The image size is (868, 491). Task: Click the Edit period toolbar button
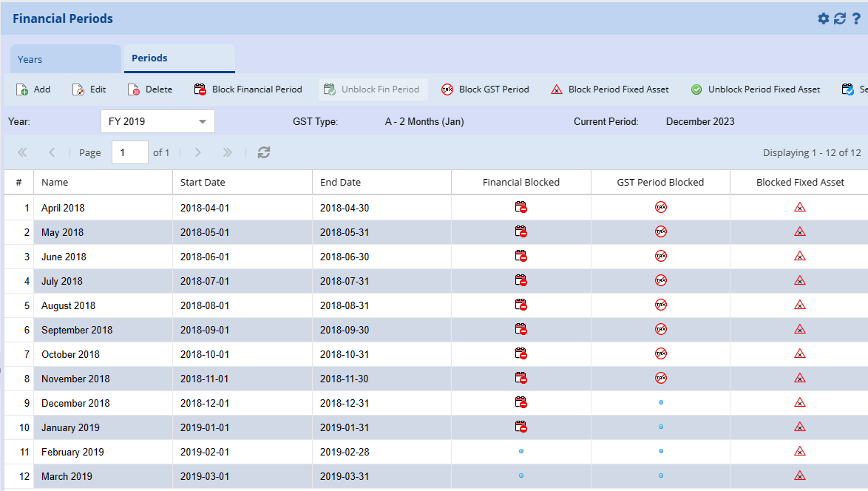[x=89, y=89]
